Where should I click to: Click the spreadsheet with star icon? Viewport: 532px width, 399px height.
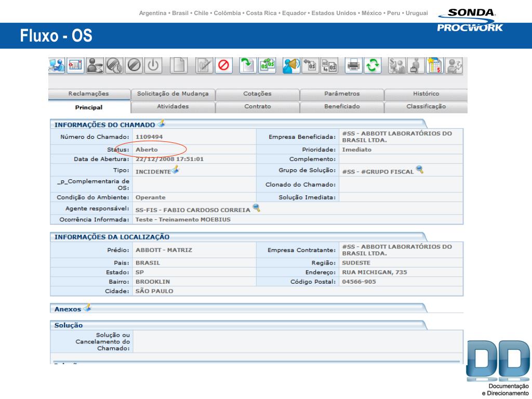tap(435, 65)
